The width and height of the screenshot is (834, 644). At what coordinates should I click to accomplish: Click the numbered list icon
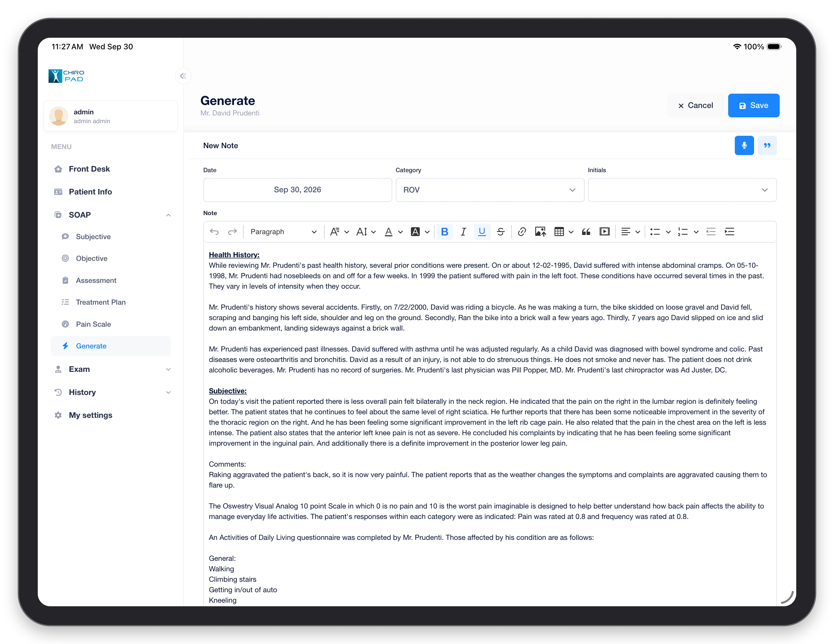[x=683, y=232]
